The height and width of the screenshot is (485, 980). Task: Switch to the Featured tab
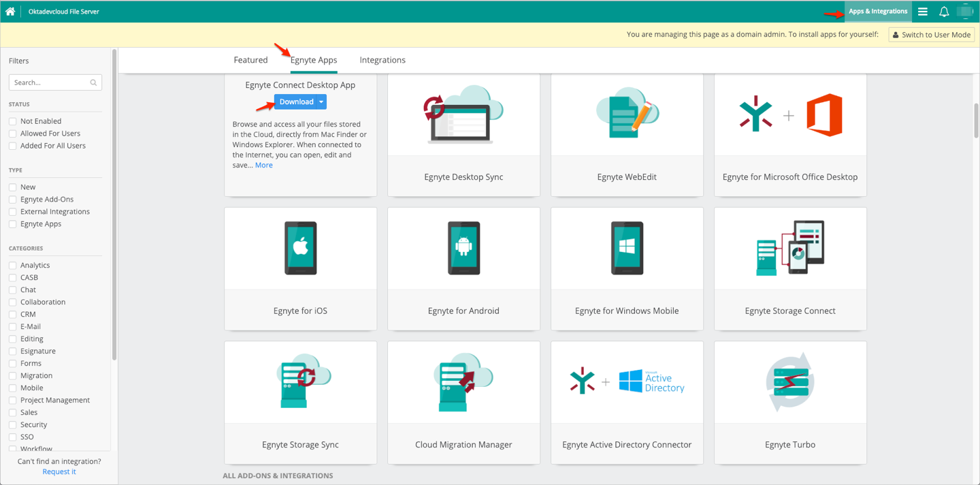(x=250, y=60)
